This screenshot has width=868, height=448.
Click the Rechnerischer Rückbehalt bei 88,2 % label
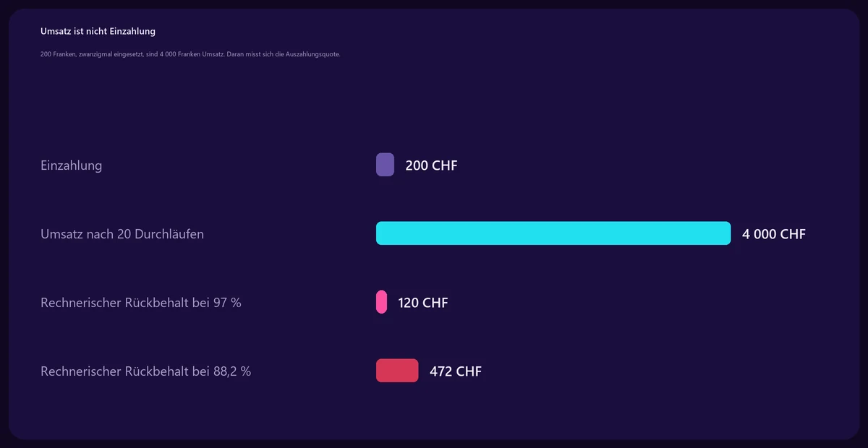[146, 371]
